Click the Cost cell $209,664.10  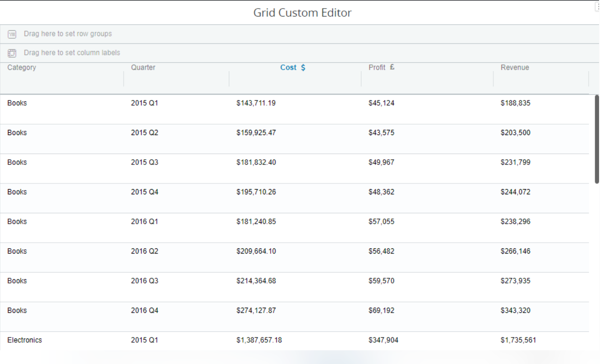click(256, 251)
